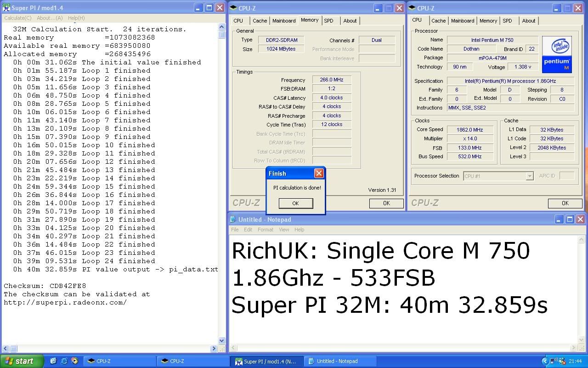The image size is (588, 368).
Task: Click the taskbar clock 21:44
Action: click(575, 361)
